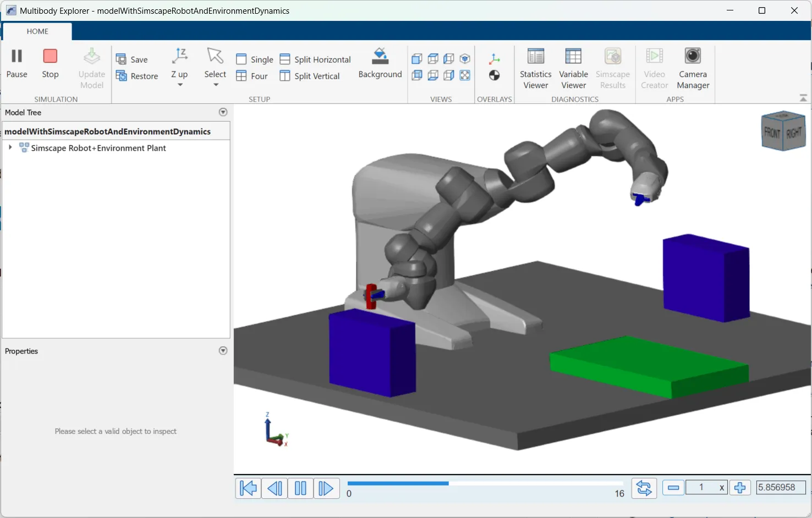
Task: Show center of mass overlay
Action: 494,75
